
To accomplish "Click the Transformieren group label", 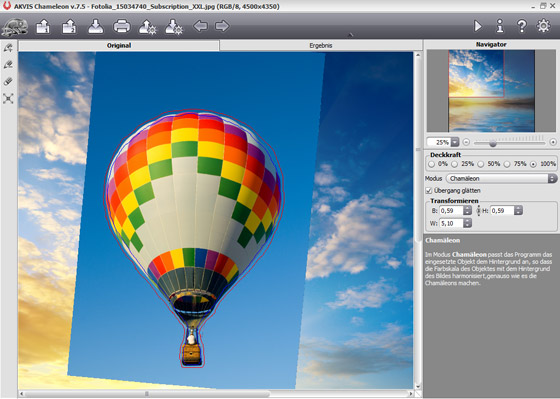I will click(x=454, y=201).
